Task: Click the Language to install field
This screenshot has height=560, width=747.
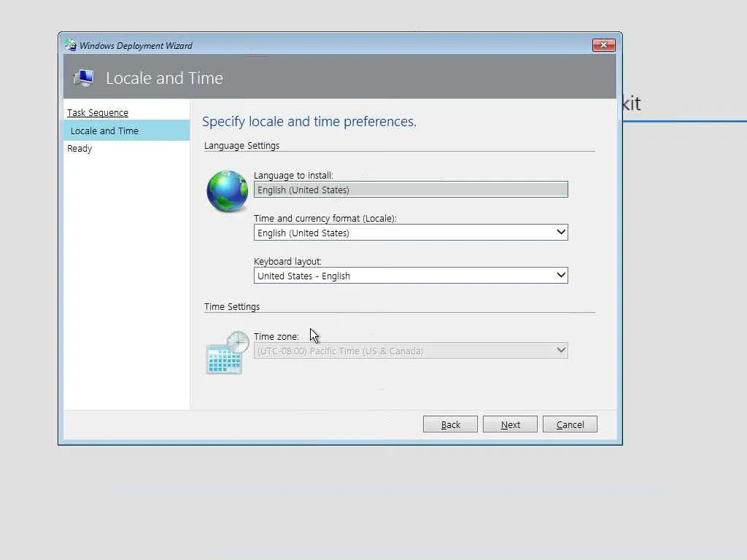Action: [x=411, y=190]
